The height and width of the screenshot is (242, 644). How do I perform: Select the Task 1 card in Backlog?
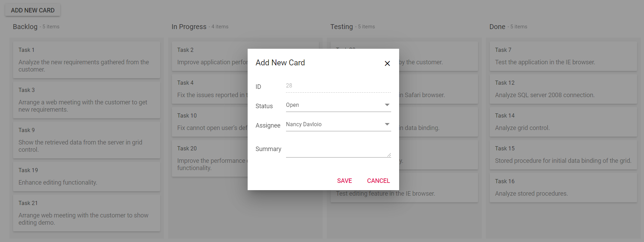coord(86,59)
